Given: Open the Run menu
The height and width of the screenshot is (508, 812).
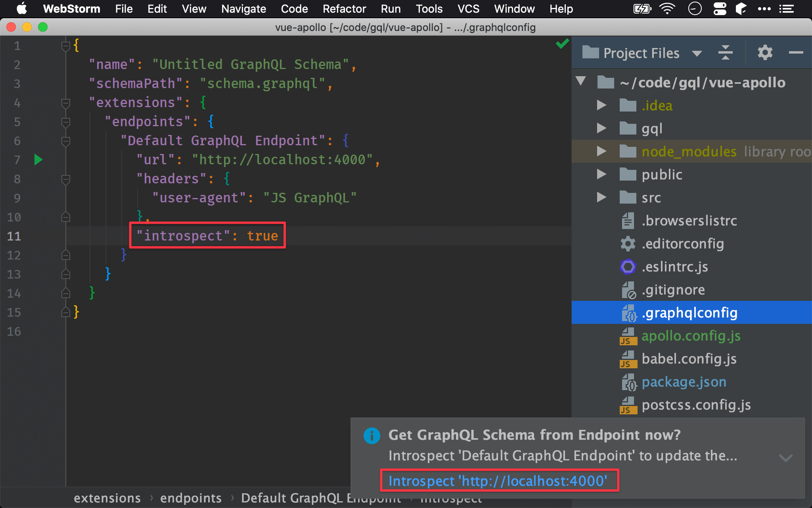Looking at the screenshot, I should coord(391,9).
